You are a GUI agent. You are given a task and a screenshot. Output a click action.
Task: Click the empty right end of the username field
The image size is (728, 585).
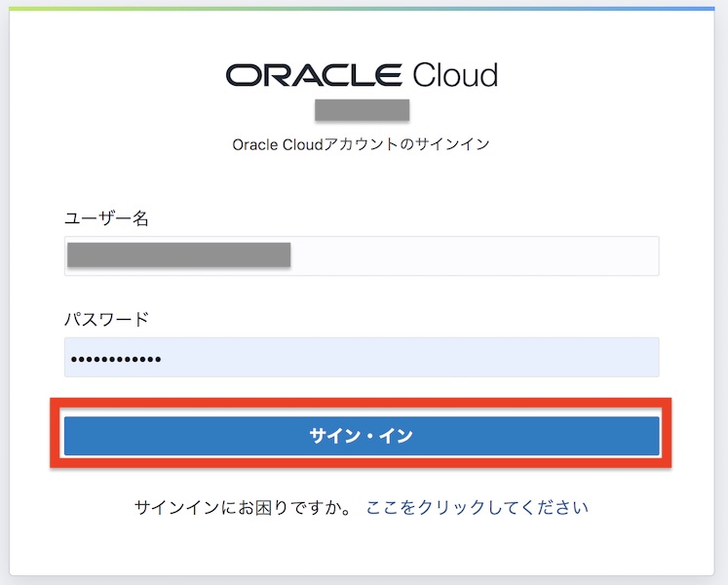[x=585, y=255]
